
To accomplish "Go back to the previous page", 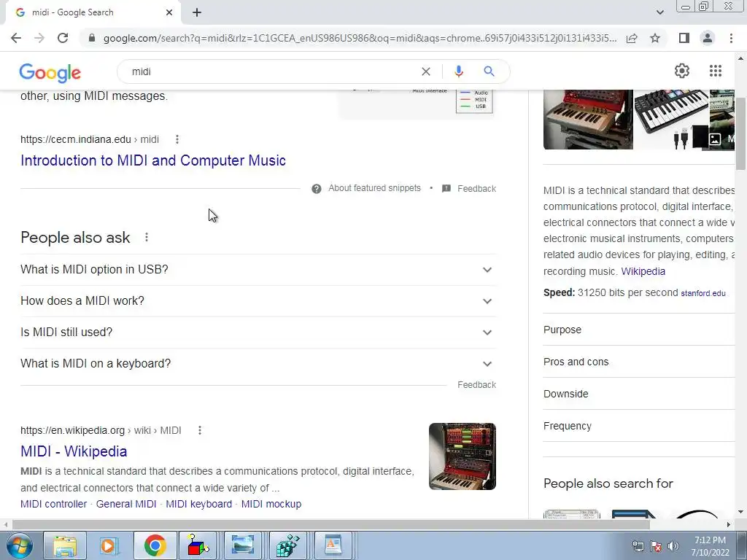I will pos(16,38).
